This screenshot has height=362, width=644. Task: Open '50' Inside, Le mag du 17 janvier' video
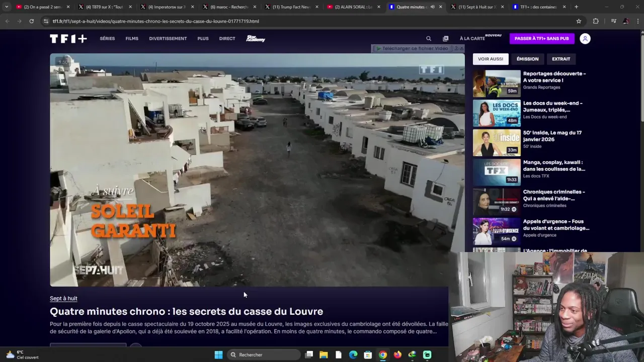552,136
